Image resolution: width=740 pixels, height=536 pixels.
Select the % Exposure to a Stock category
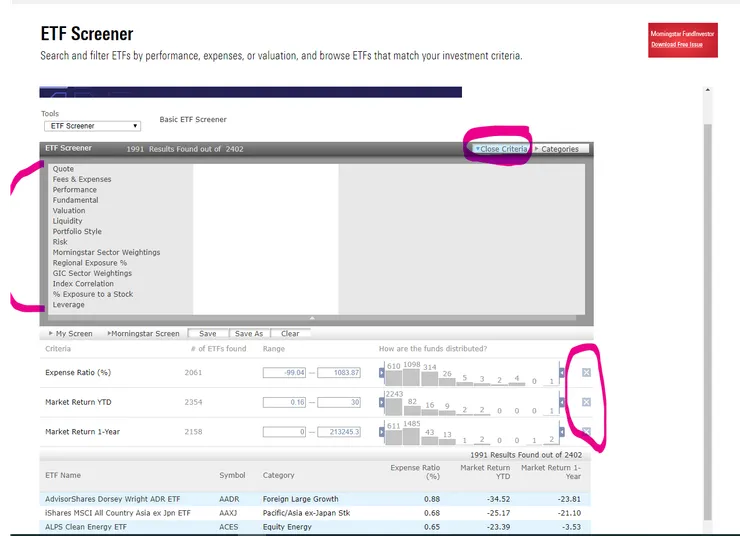coord(93,294)
